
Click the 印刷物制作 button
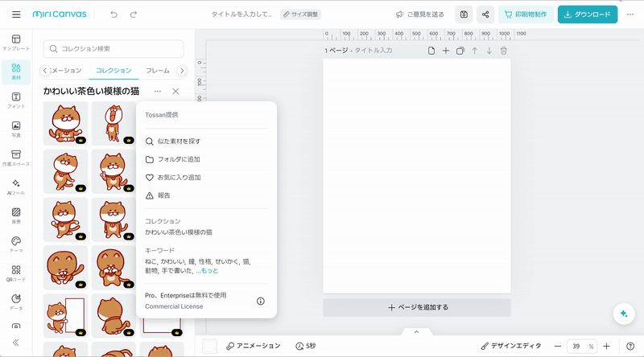pyautogui.click(x=526, y=14)
